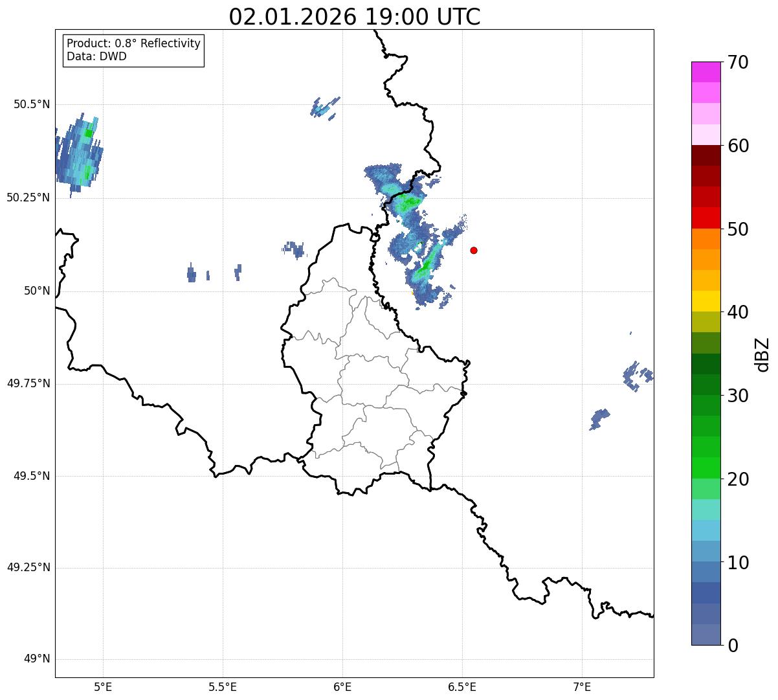Click the turquoise colorbar segment near 17 dBZ
The height and width of the screenshot is (700, 778).
pyautogui.click(x=706, y=510)
